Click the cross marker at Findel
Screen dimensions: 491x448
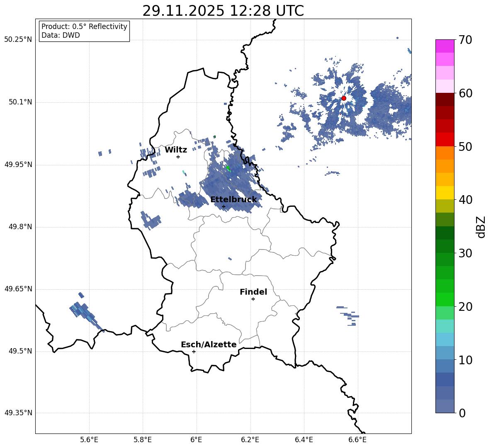pyautogui.click(x=253, y=299)
